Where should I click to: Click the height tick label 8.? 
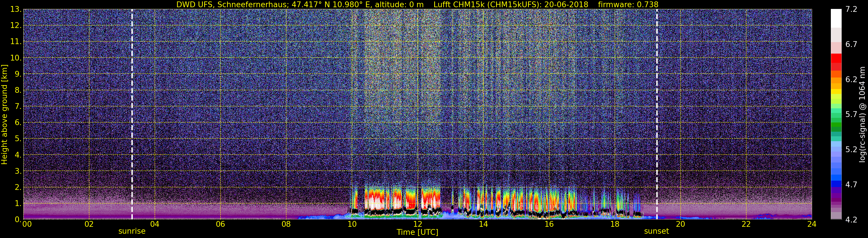pos(18,90)
